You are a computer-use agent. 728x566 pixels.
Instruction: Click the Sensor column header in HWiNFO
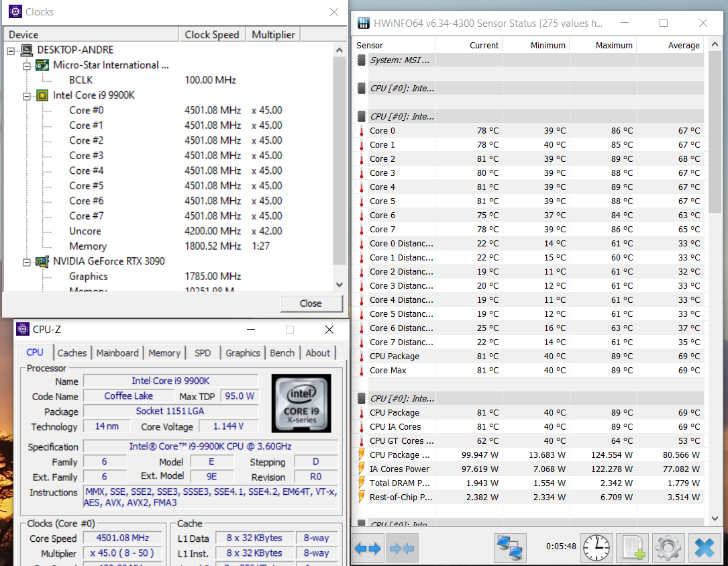click(x=394, y=45)
